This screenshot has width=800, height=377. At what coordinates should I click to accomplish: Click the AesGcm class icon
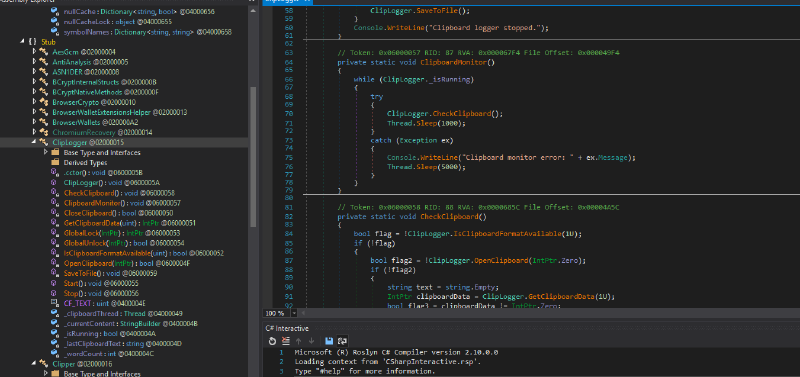click(44, 52)
